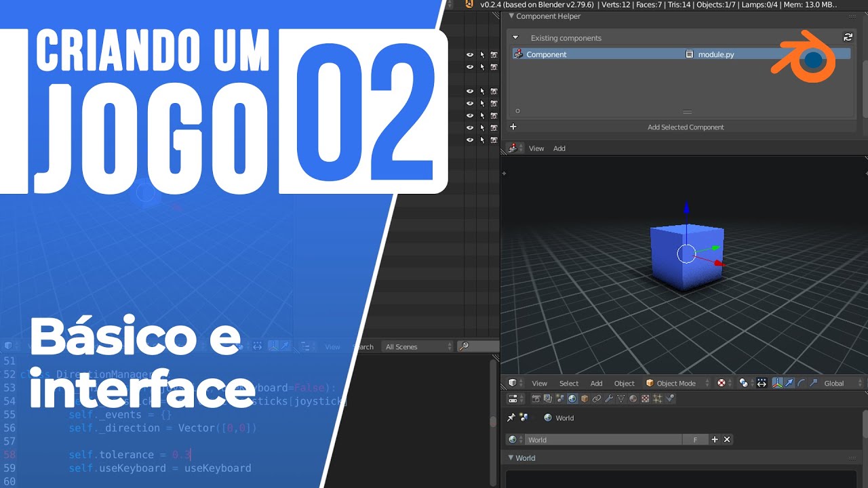Open the Scene properties tab
This screenshot has height=488, width=868.
pyautogui.click(x=560, y=399)
